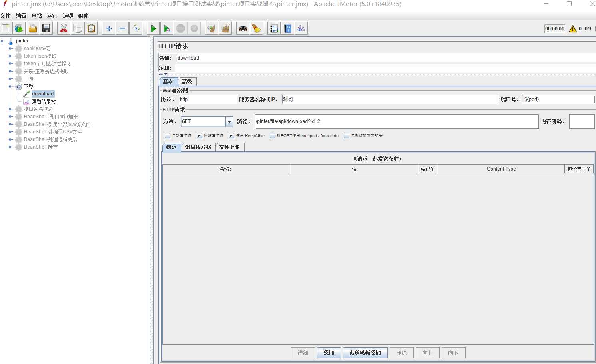Open the 方法 GET dropdown

coord(229,121)
